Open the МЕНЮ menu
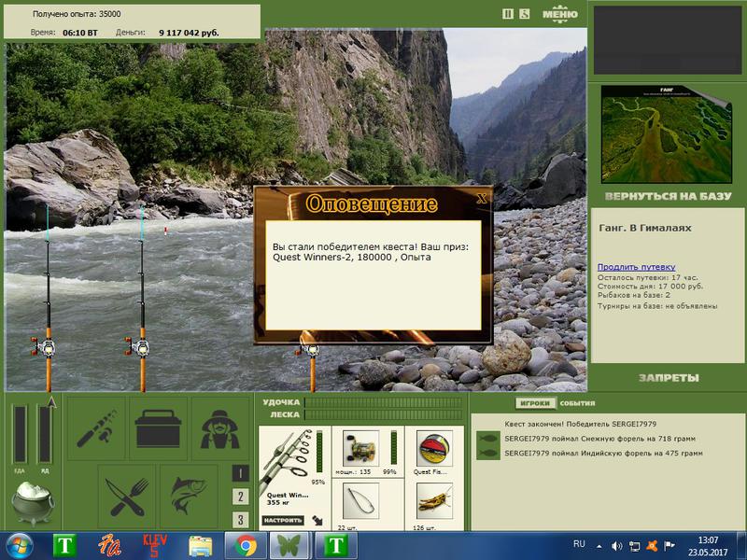The width and height of the screenshot is (747, 560). click(559, 14)
